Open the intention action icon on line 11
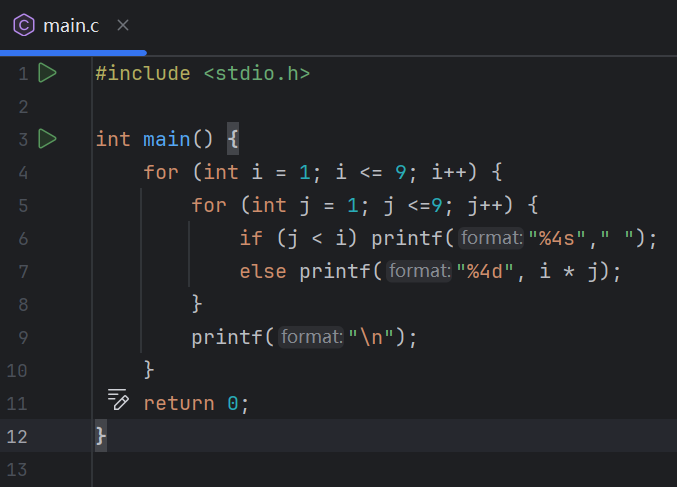The width and height of the screenshot is (677, 487). 119,401
